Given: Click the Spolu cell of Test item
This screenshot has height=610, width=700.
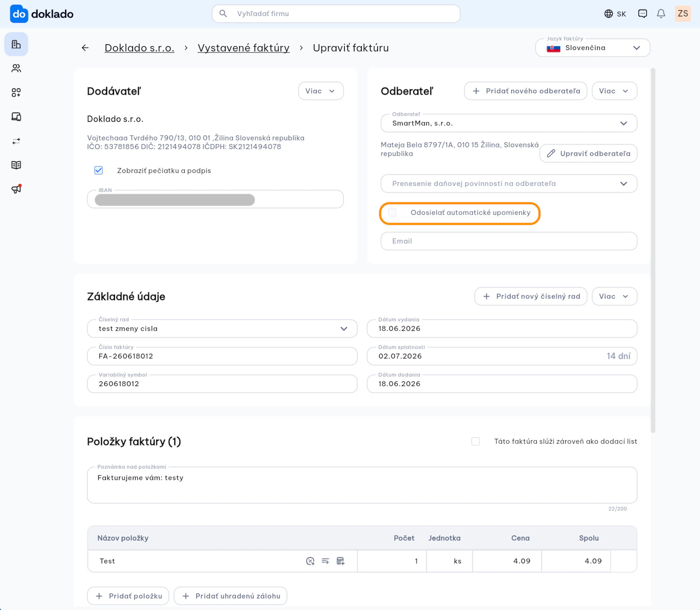Looking at the screenshot, I should (x=576, y=561).
